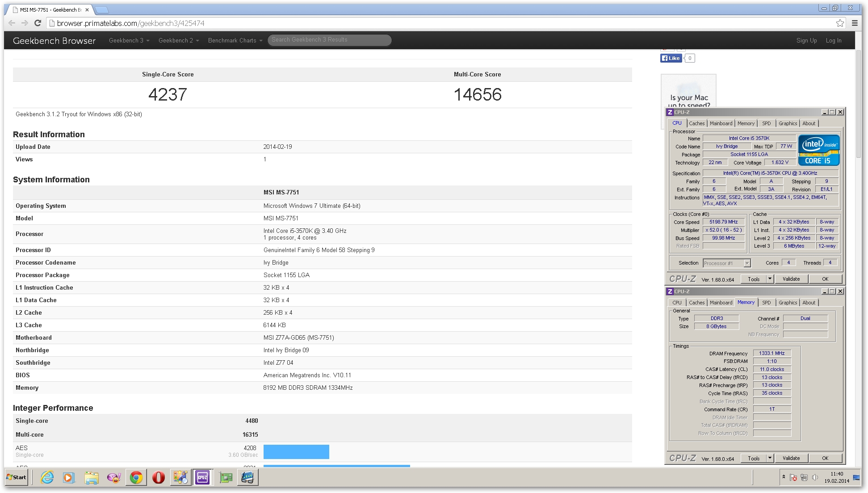Screen dimensions: 868x493
Task: Click Validate in upper CPU-Z window
Action: click(x=791, y=279)
